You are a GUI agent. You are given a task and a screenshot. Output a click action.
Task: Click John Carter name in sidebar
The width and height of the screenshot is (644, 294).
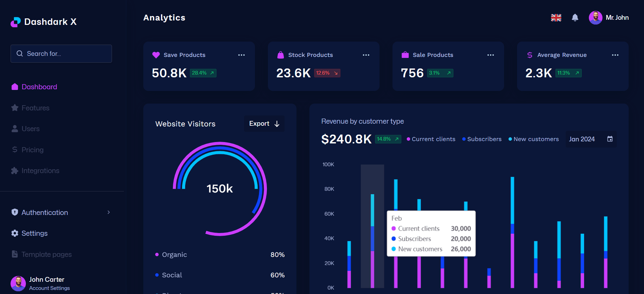(x=47, y=279)
